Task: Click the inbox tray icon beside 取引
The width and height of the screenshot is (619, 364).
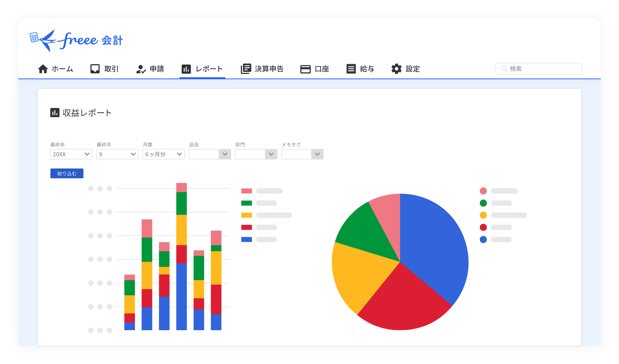Action: pyautogui.click(x=95, y=69)
